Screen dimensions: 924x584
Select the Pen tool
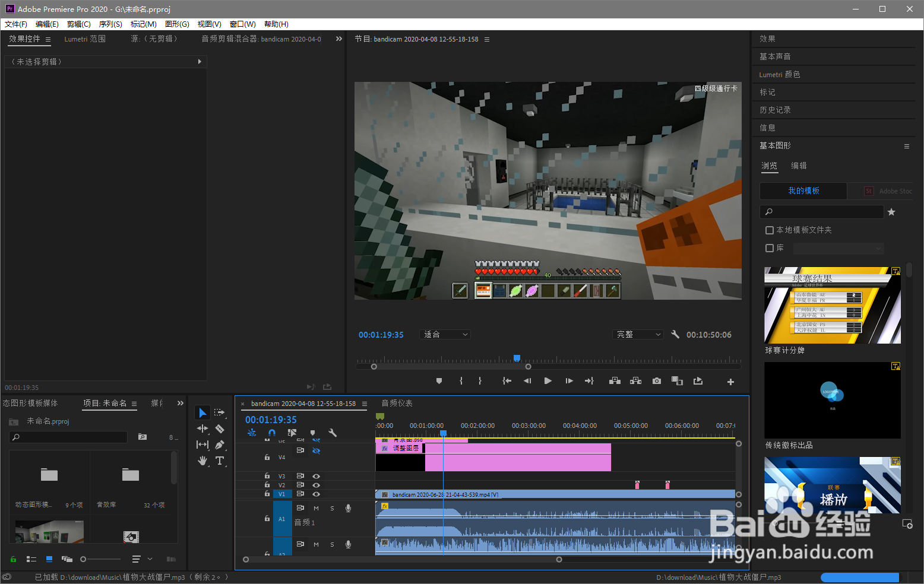pyautogui.click(x=220, y=445)
